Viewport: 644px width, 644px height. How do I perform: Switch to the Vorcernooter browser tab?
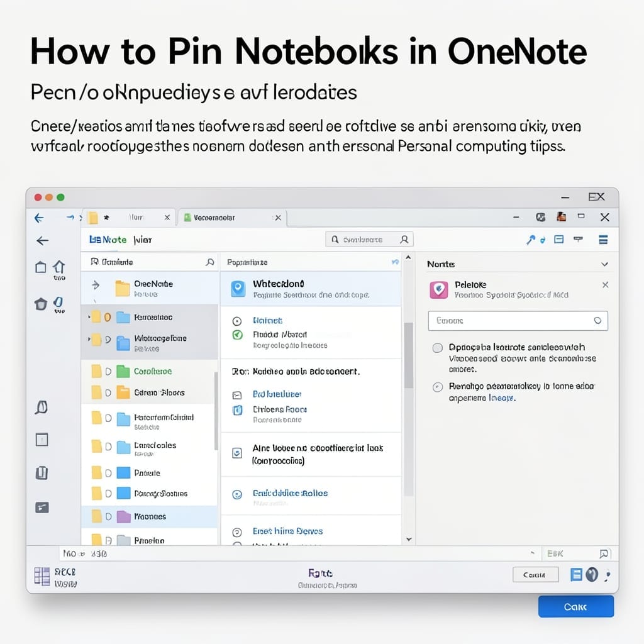(232, 217)
